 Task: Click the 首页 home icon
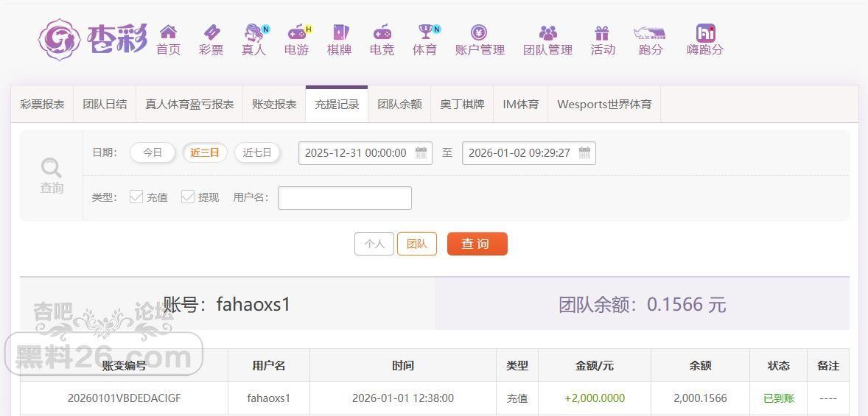click(x=168, y=32)
